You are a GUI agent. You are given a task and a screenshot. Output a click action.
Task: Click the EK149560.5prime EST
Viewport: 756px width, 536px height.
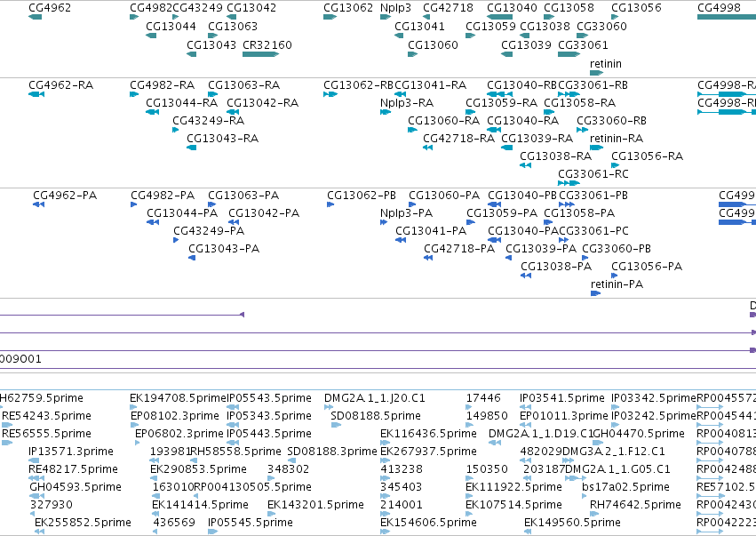pyautogui.click(x=572, y=523)
